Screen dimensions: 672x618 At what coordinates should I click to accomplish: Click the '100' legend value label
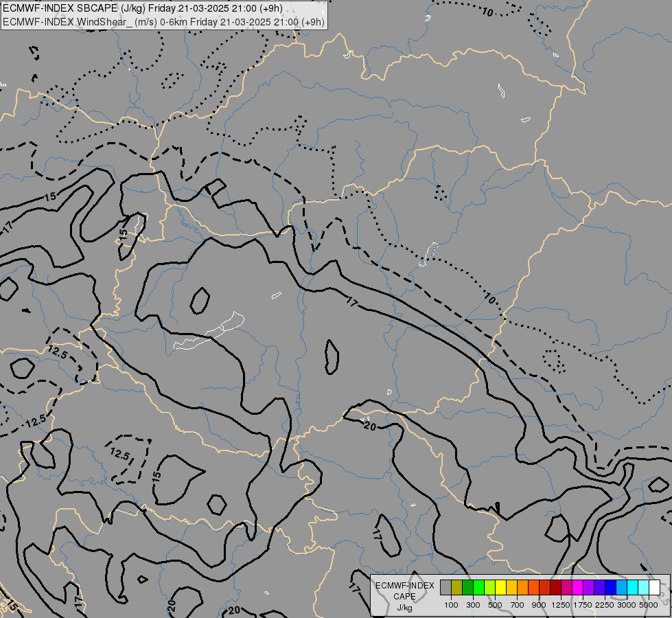click(x=451, y=605)
